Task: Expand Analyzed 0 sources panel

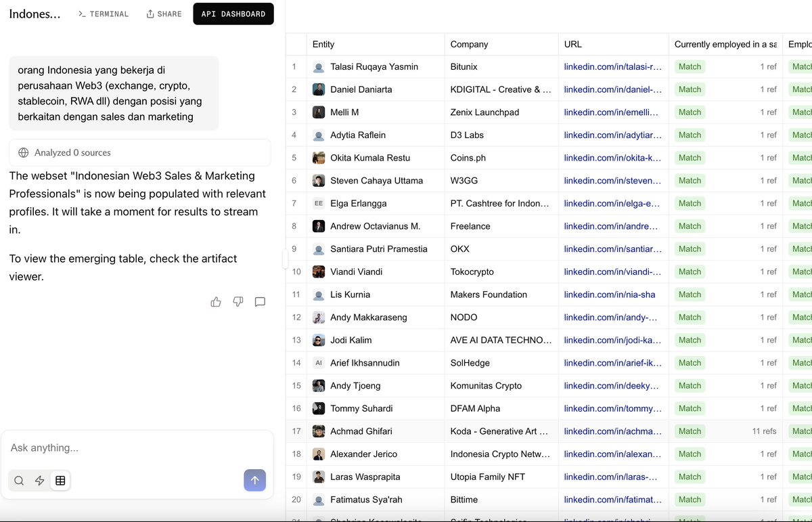Action: 140,153
